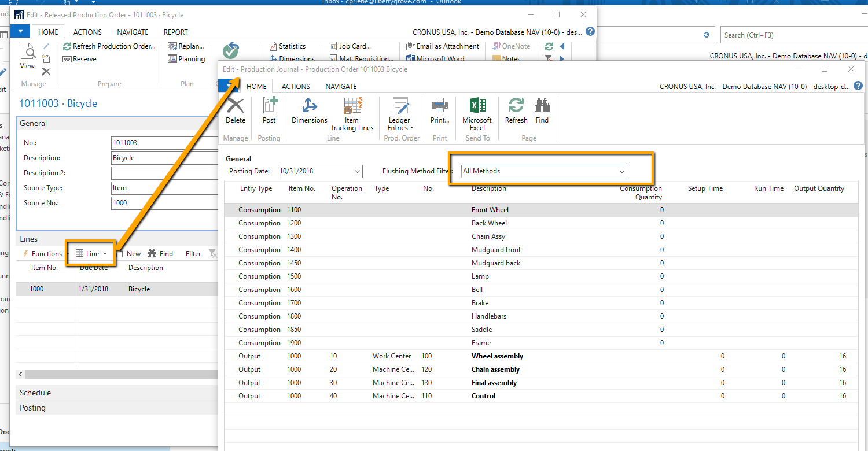Open Flushing Method Filter dropdown
Viewport: 868px width, 451px height.
[x=543, y=171]
